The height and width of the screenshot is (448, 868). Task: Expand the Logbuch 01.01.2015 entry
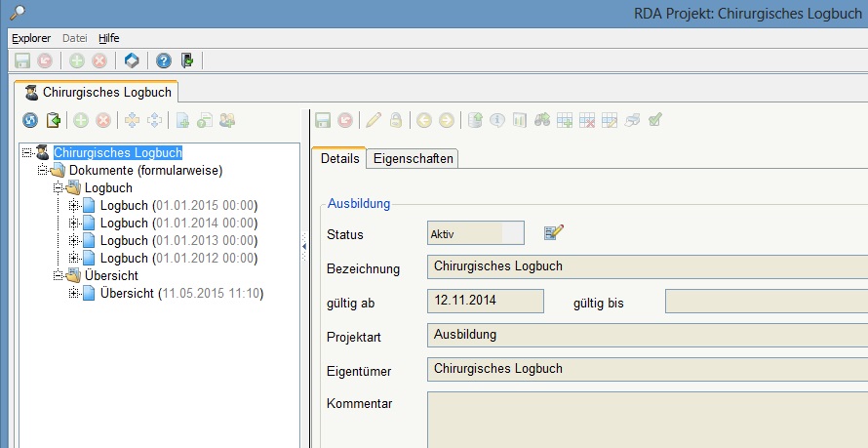pos(74,205)
